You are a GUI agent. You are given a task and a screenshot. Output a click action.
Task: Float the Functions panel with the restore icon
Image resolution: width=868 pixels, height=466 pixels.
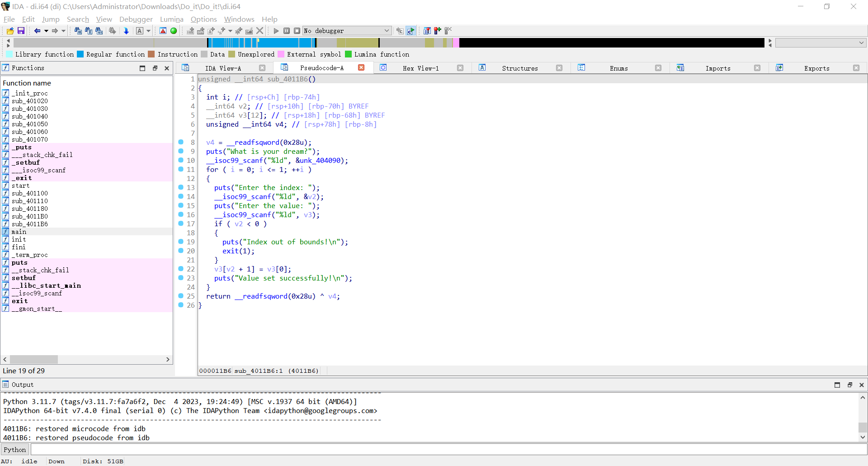click(155, 68)
